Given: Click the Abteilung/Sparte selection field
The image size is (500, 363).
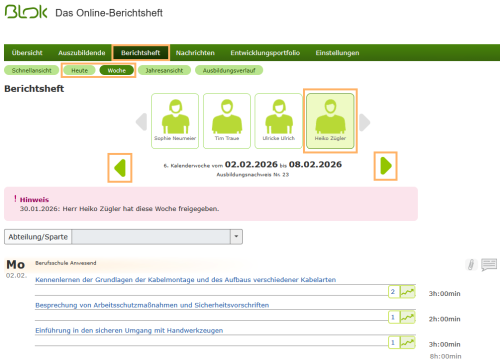Looking at the screenshot, I should pos(151,237).
